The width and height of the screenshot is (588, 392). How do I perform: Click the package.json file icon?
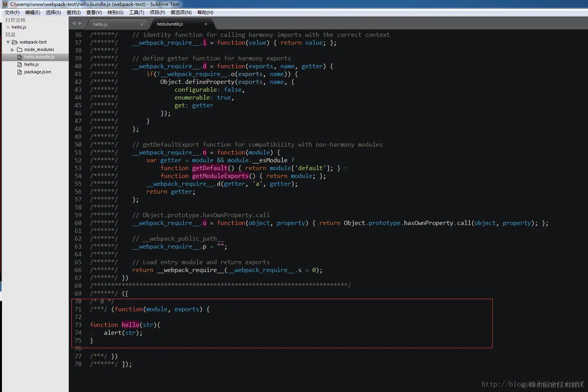click(x=20, y=72)
